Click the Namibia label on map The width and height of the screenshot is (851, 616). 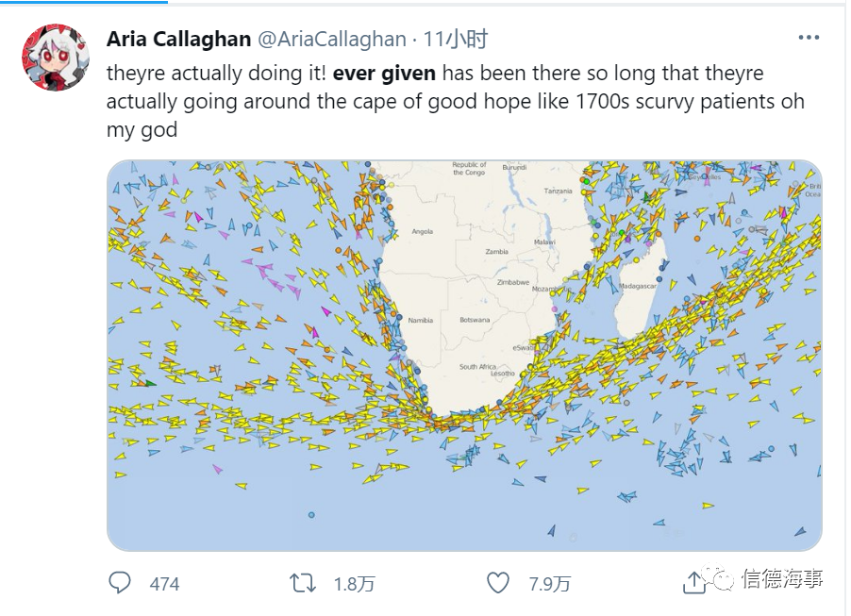pos(420,321)
